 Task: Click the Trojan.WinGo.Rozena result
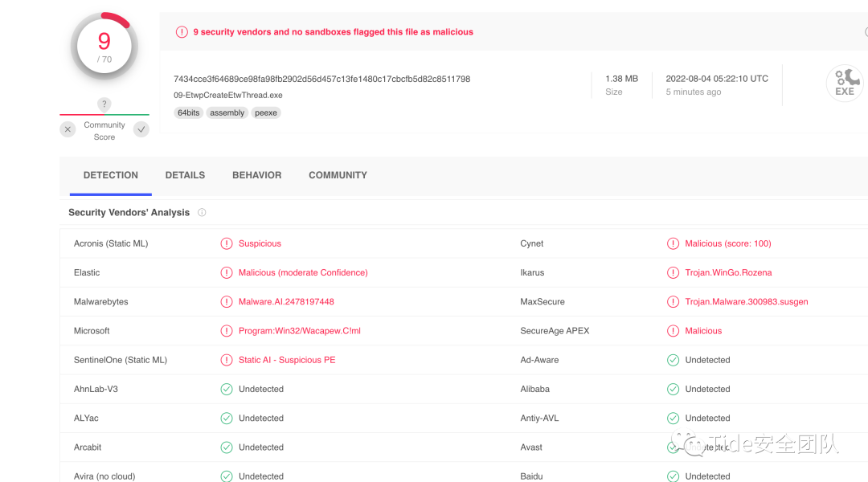click(x=728, y=273)
